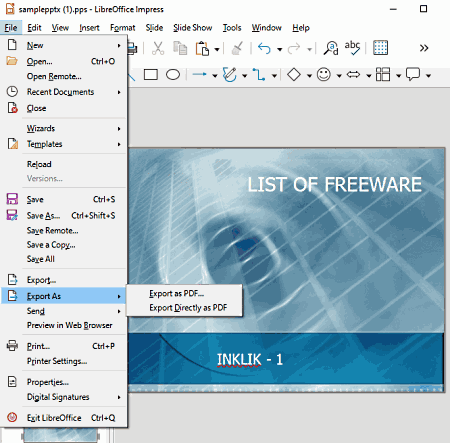Open the Help menu
The height and width of the screenshot is (443, 450).
[x=301, y=28]
